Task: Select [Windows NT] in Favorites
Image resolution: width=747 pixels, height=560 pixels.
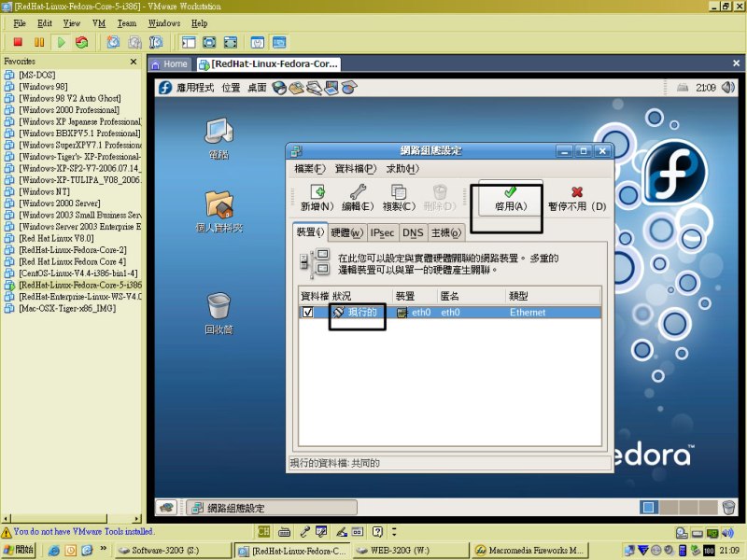Action: pos(44,191)
